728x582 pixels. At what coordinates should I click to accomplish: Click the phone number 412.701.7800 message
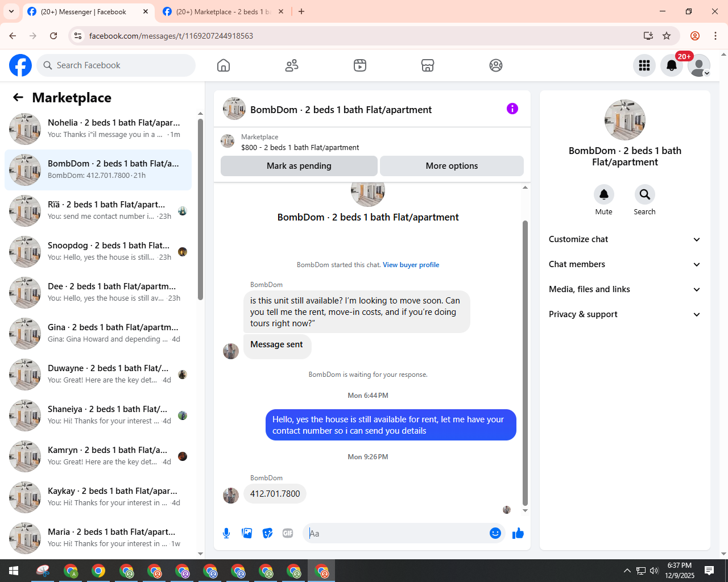click(x=275, y=494)
